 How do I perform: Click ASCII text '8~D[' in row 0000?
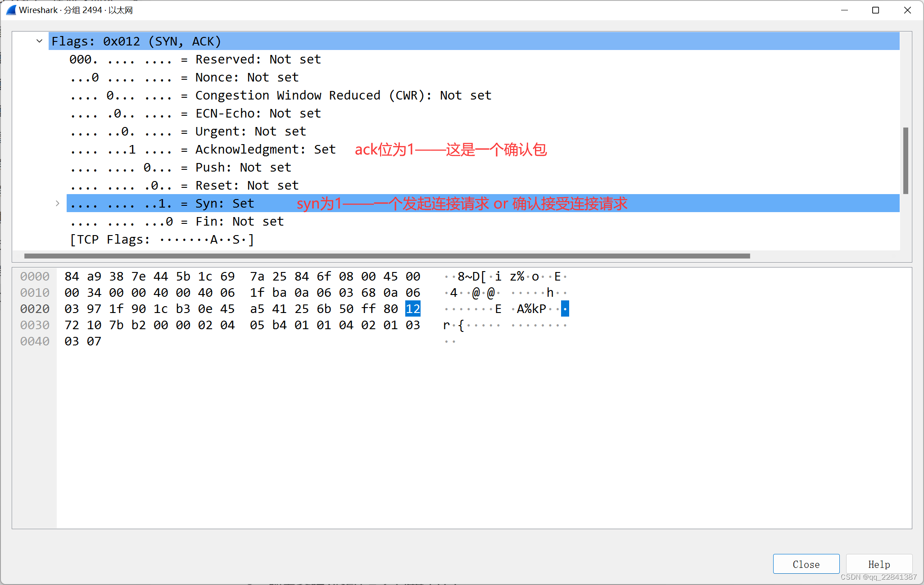[472, 277]
